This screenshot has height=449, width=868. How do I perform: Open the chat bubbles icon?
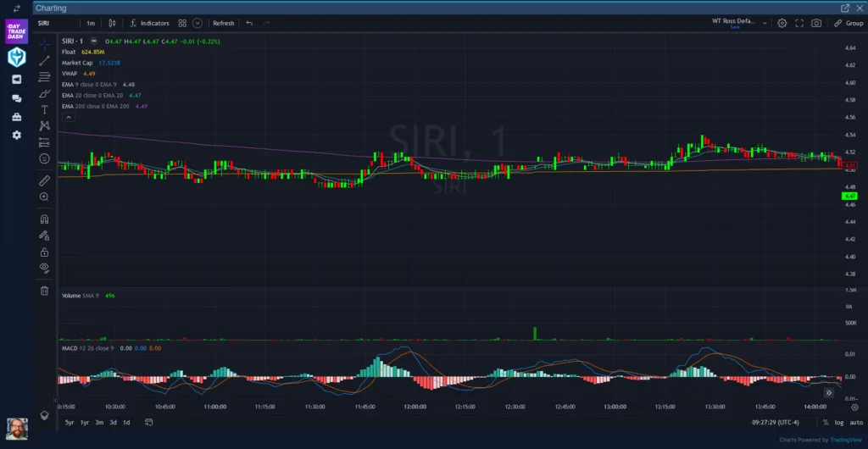click(x=17, y=98)
